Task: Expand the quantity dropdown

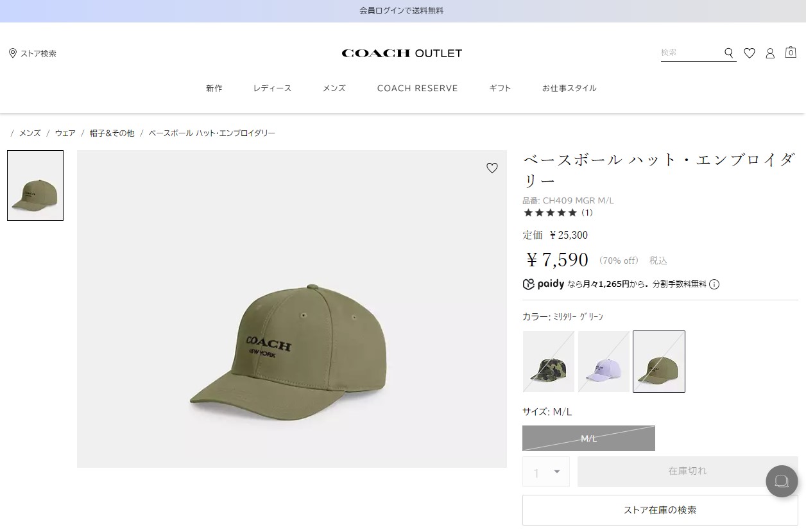Action: coord(546,472)
